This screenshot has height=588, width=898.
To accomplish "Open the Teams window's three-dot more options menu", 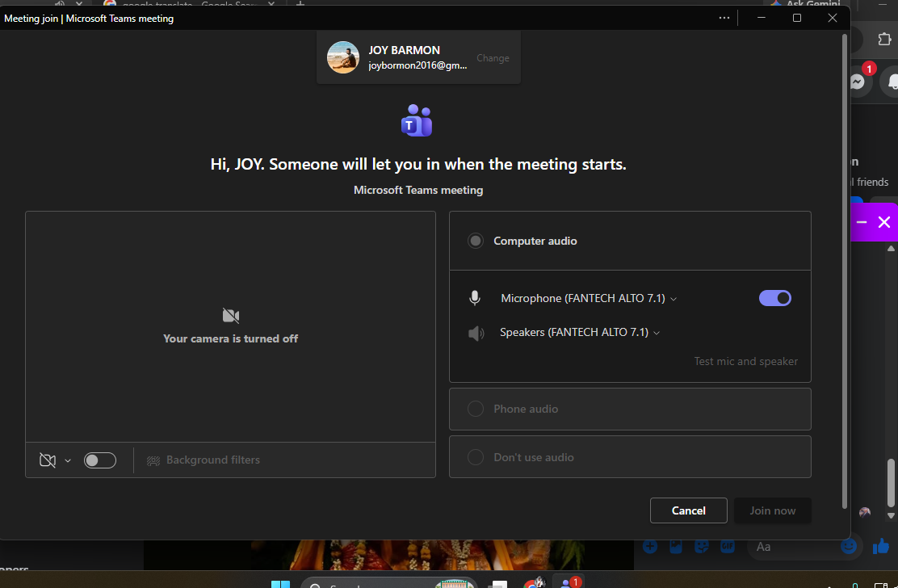I will 724,18.
